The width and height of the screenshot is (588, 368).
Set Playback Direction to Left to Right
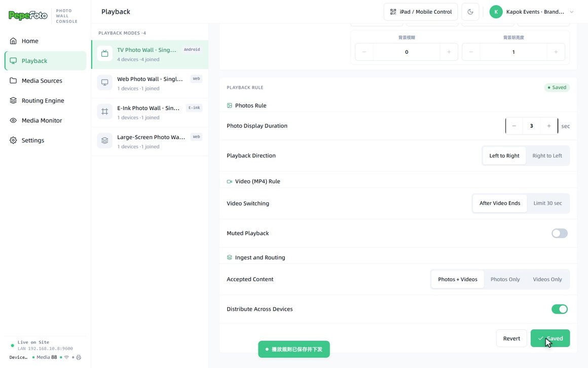(504, 156)
